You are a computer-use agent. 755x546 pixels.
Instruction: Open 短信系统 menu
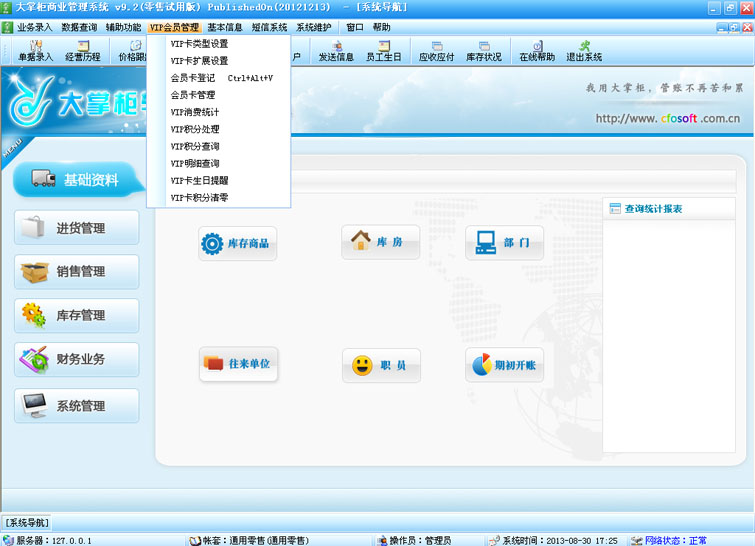pyautogui.click(x=269, y=27)
